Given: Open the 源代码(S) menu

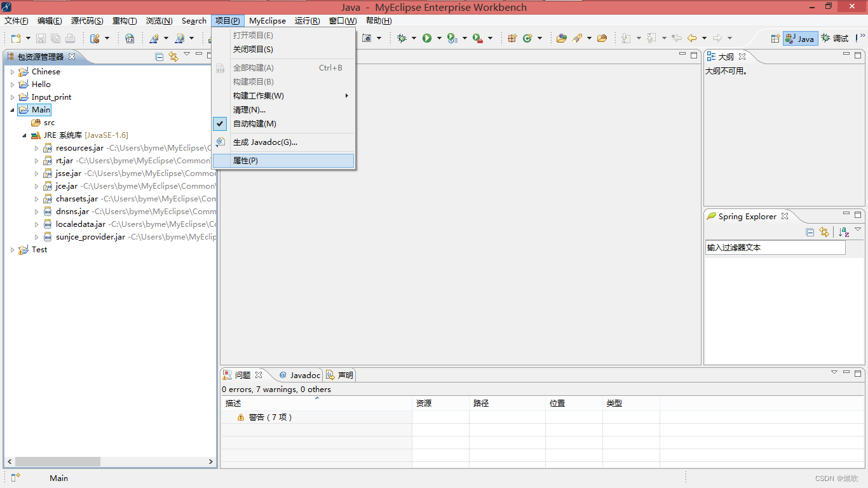Looking at the screenshot, I should pos(87,21).
